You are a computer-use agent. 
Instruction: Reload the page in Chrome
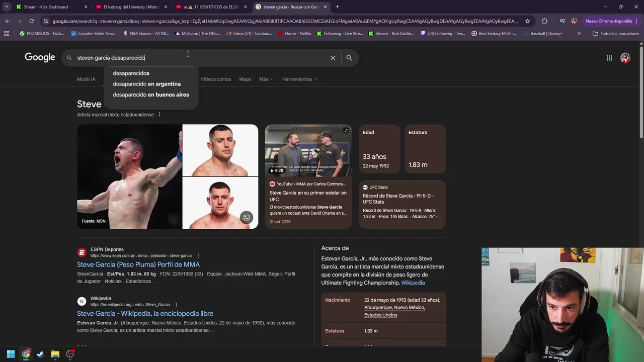[31, 21]
